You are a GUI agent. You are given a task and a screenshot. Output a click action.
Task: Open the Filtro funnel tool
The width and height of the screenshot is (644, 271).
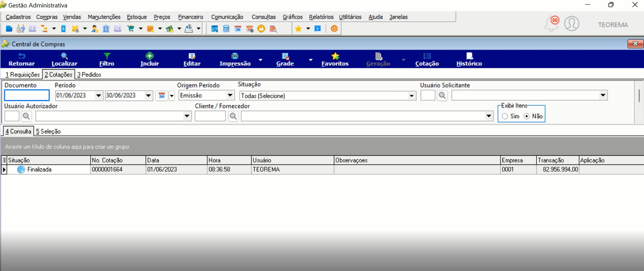pos(107,56)
